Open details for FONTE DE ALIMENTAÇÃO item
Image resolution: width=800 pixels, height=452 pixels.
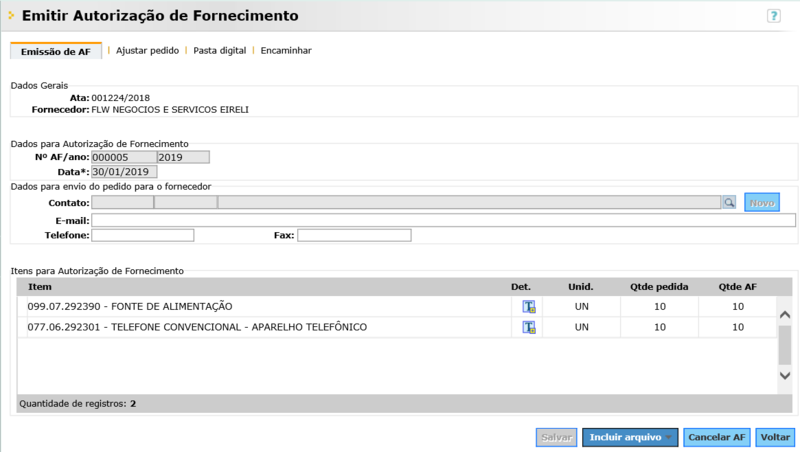pos(529,306)
